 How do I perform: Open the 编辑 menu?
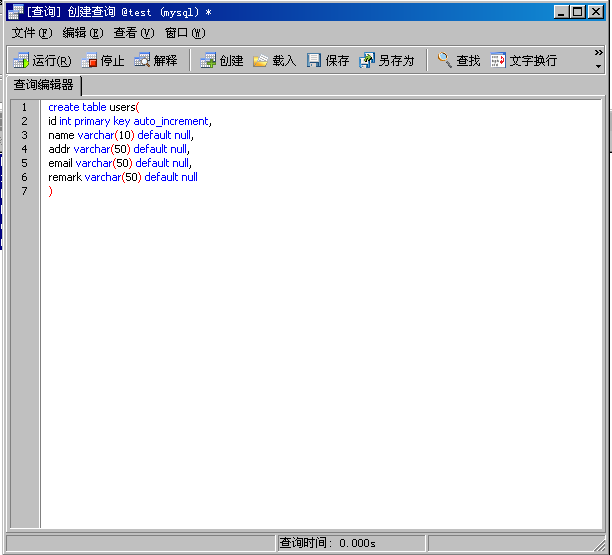pyautogui.click(x=83, y=33)
